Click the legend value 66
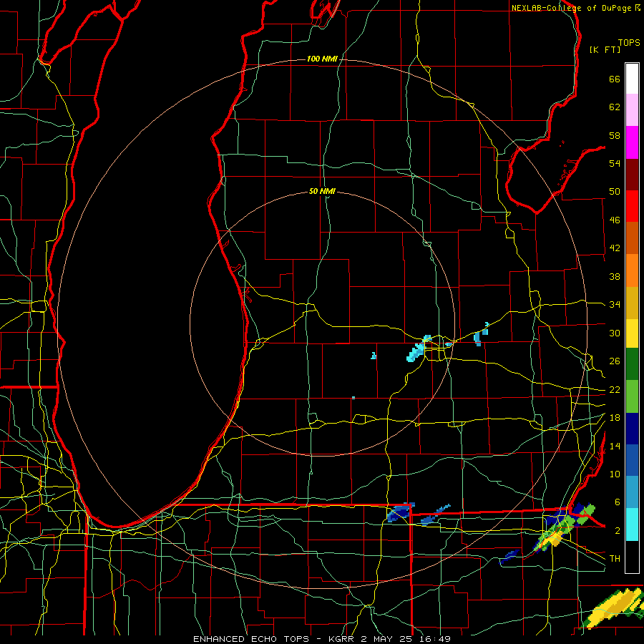 [x=615, y=79]
